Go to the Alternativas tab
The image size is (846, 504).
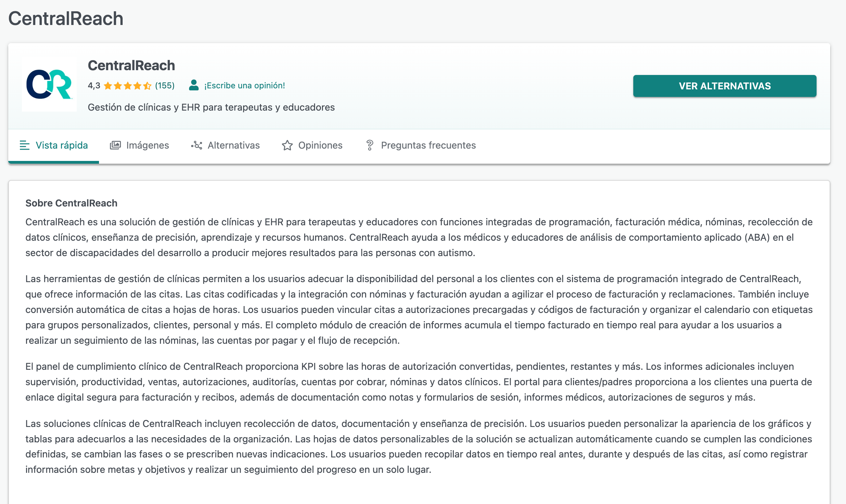[x=234, y=145]
